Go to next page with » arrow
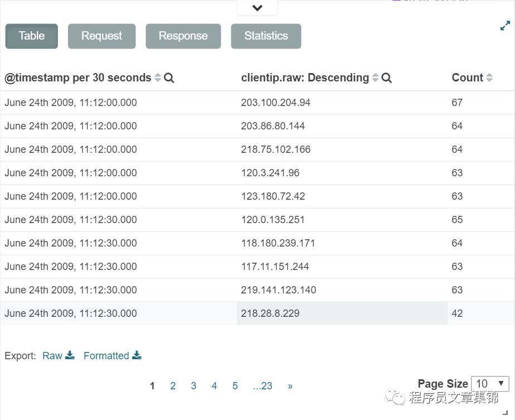 point(290,386)
